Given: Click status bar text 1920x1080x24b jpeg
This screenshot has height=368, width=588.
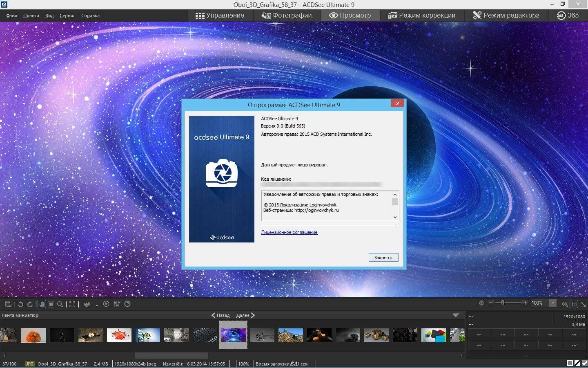Looking at the screenshot, I should [135, 364].
